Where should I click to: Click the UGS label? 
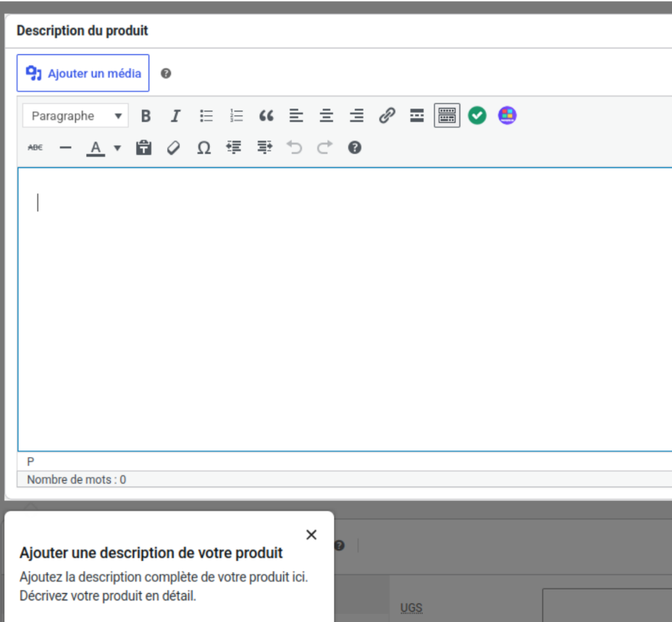click(411, 608)
